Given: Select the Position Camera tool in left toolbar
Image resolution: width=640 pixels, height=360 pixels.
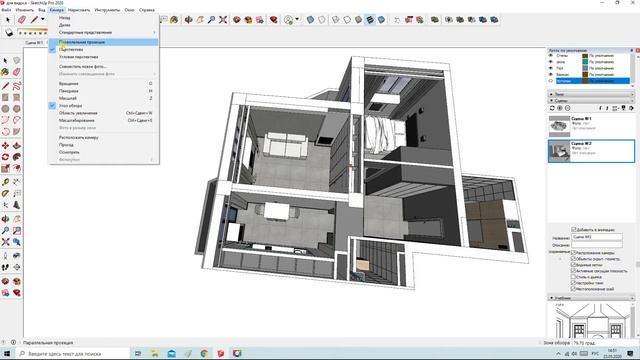Looking at the screenshot, I should [x=5, y=256].
